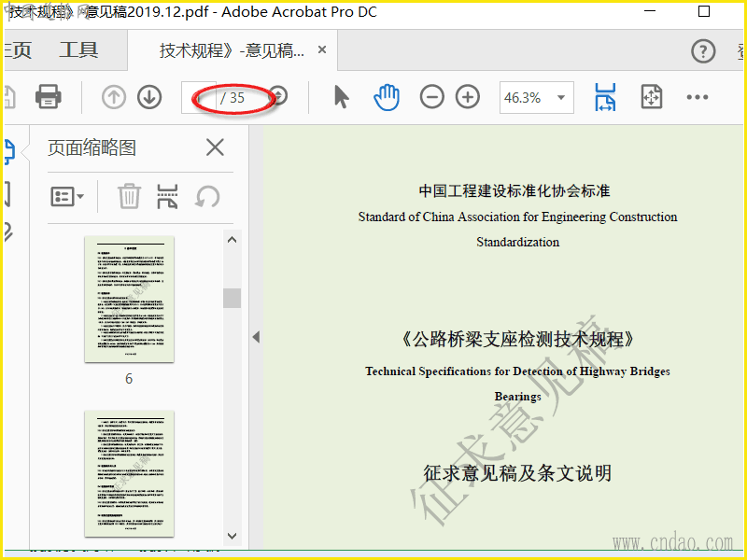Viewport: 747px width, 560px height.
Task: Switch to the 工具 tab
Action: click(78, 50)
